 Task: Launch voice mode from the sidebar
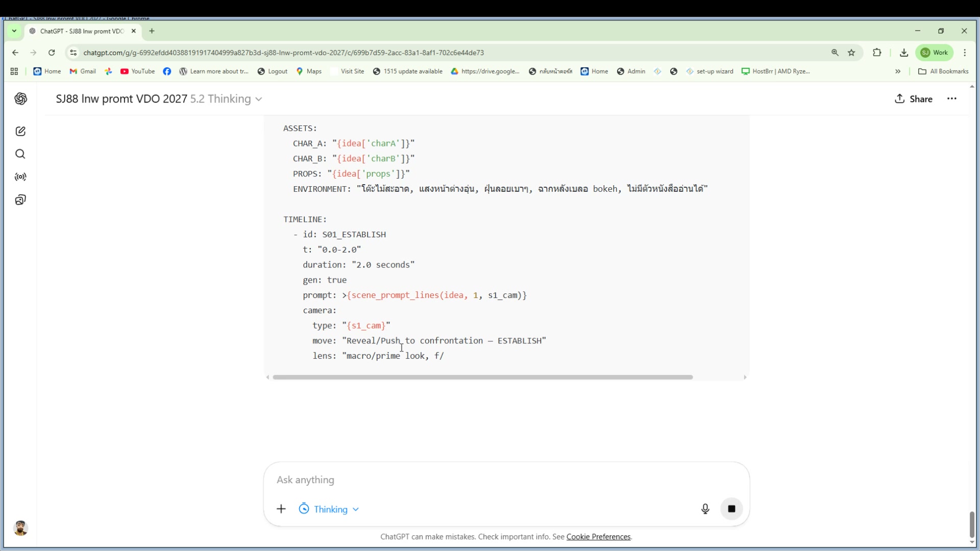(x=20, y=177)
